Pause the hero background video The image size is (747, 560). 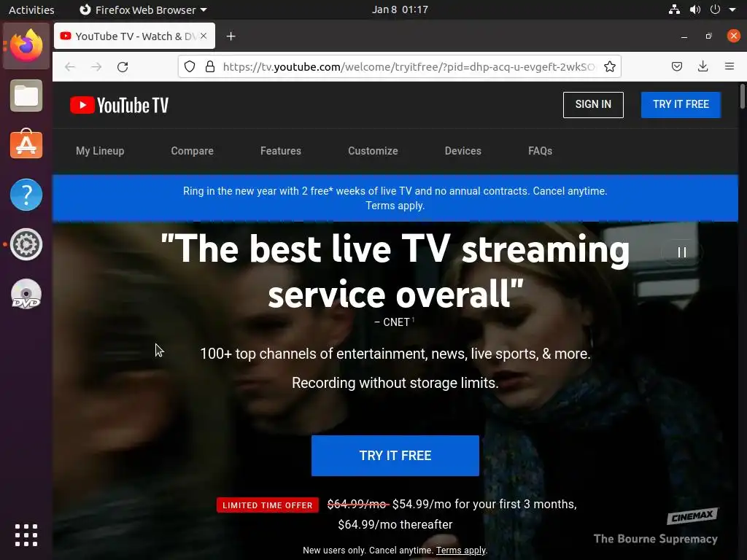click(x=682, y=252)
